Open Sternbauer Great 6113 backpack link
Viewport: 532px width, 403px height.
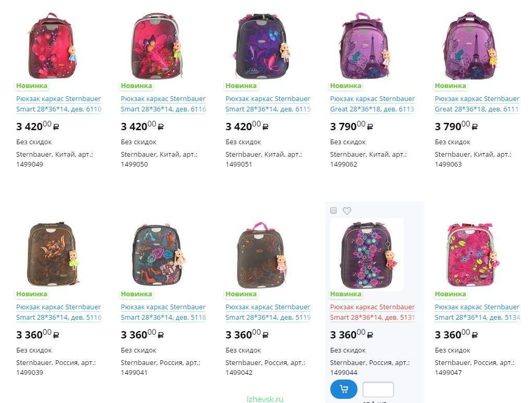(x=373, y=104)
